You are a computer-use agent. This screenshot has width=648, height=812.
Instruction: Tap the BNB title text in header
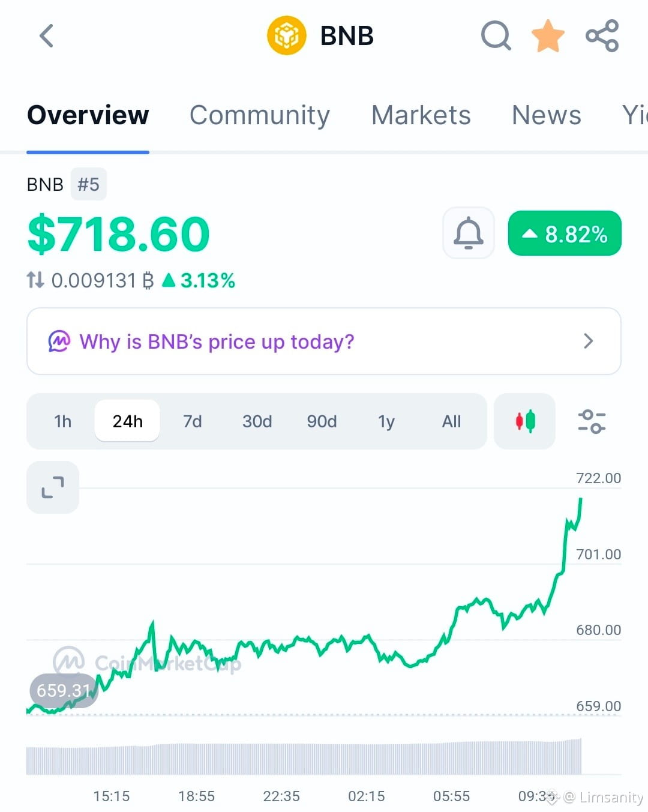[347, 36]
